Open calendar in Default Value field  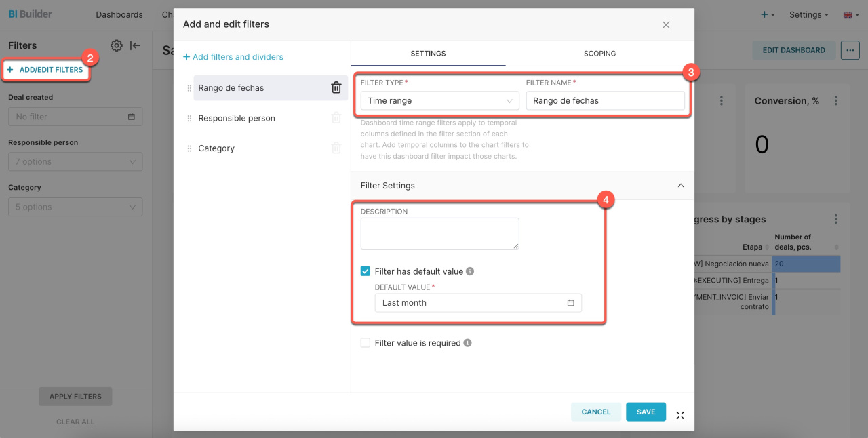tap(570, 303)
